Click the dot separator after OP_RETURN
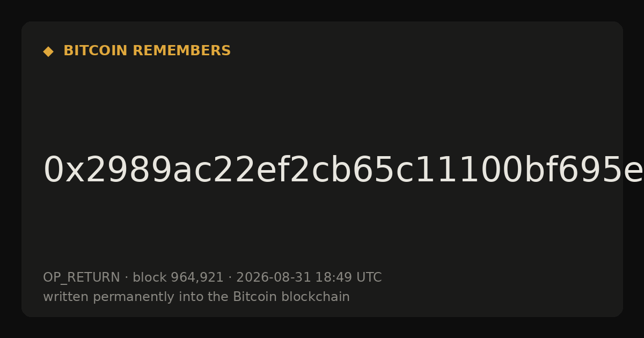Screen dimensions: 644x338 pyautogui.click(x=126, y=277)
